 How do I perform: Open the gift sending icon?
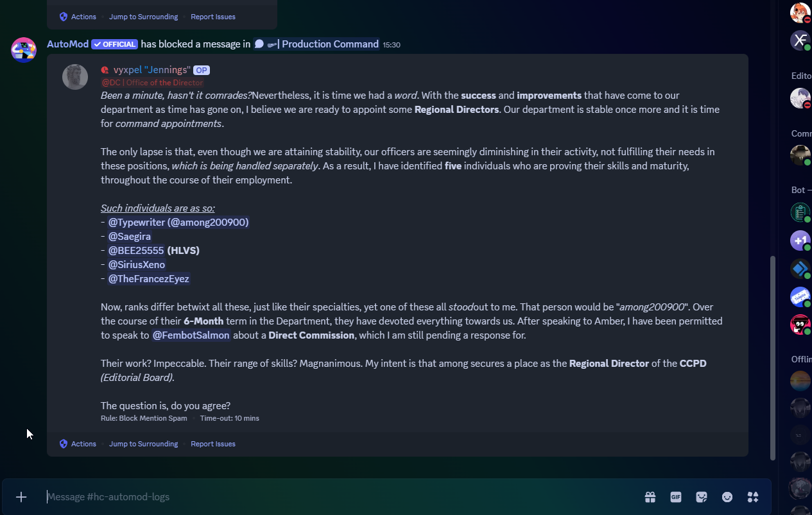point(650,497)
